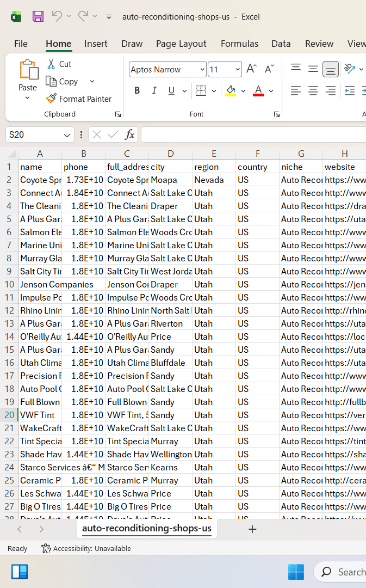Toggle Bold formatting
The image size is (366, 588).
137,90
